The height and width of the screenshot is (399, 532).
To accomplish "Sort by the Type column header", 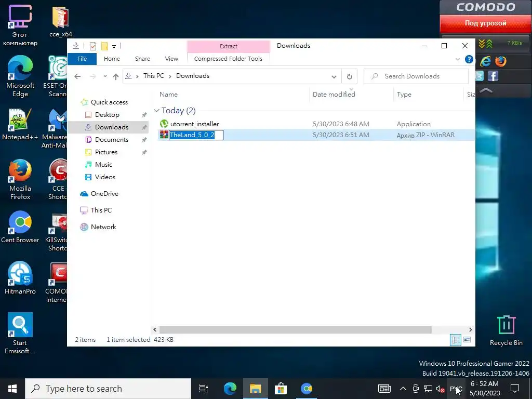I will [x=404, y=95].
